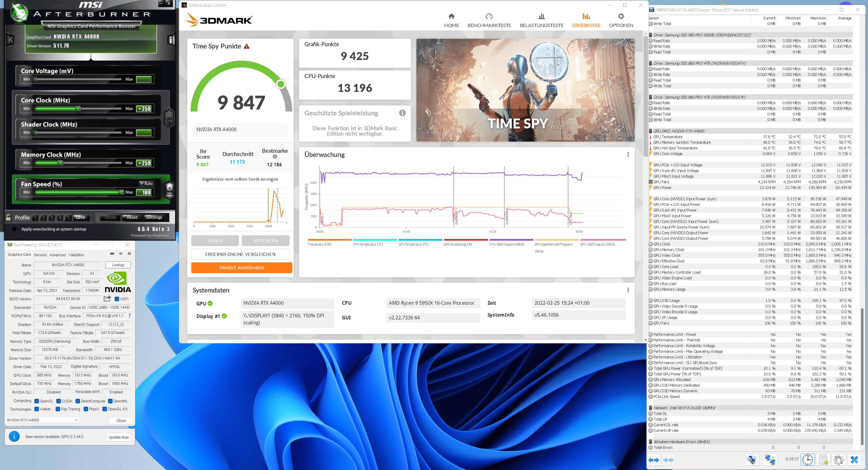Image resolution: width=868 pixels, height=470 pixels.
Task: Toggle the UEFI checkbox in GPU-Z
Action: coord(117,299)
